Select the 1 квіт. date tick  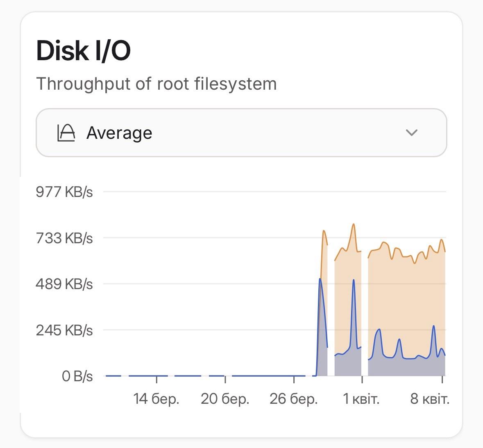tap(361, 398)
